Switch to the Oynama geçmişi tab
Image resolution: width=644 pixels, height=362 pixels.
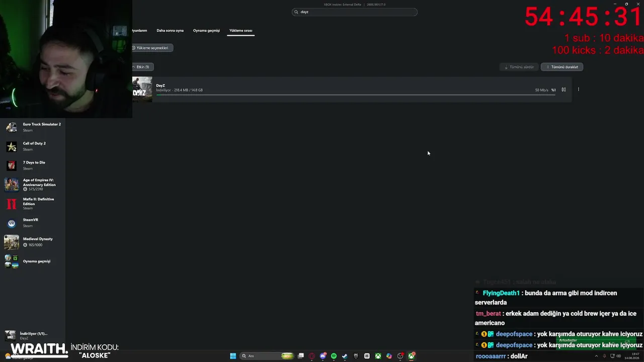point(206,31)
